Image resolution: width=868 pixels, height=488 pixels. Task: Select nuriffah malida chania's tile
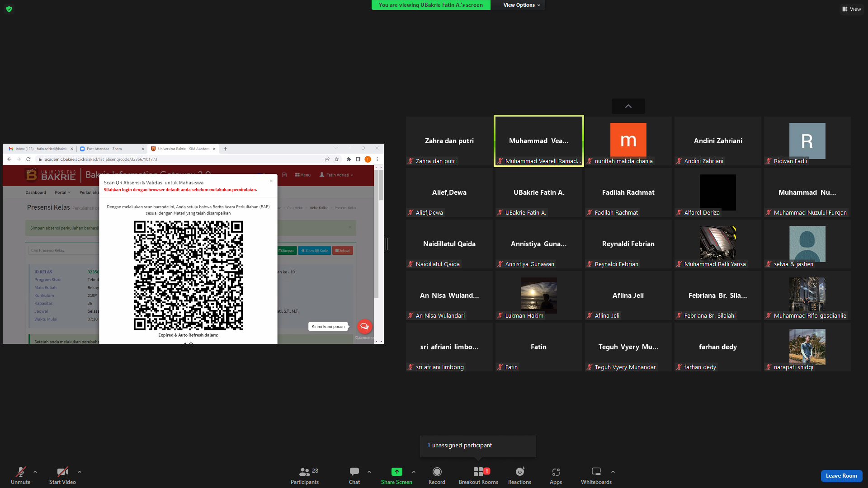[628, 141]
